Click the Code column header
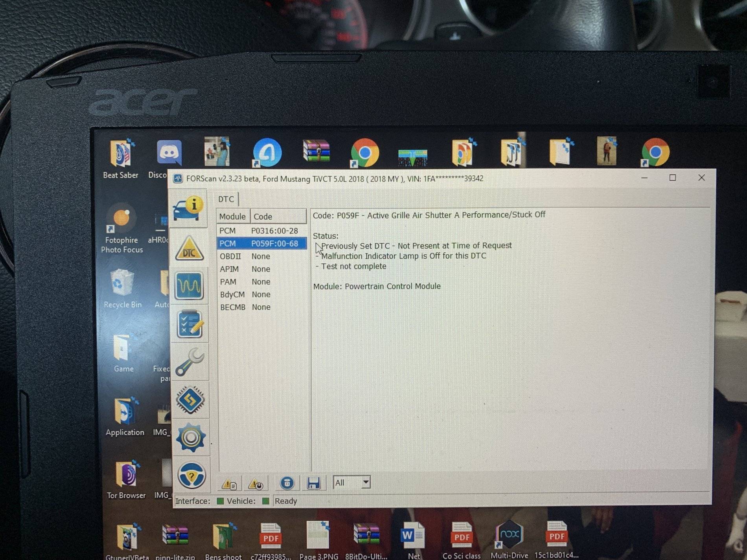 click(x=278, y=217)
